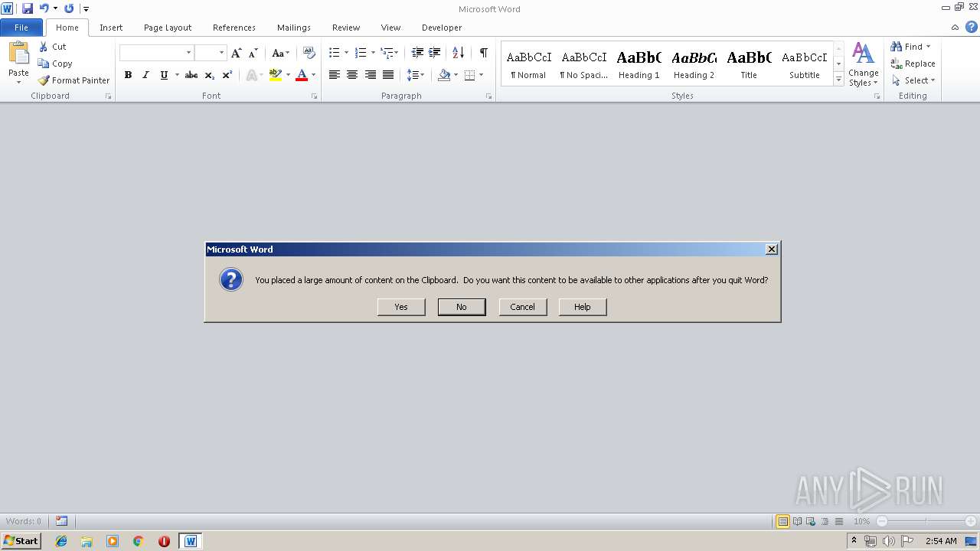980x551 pixels.
Task: Click the Sort A-Z icon
Action: pyautogui.click(x=459, y=53)
